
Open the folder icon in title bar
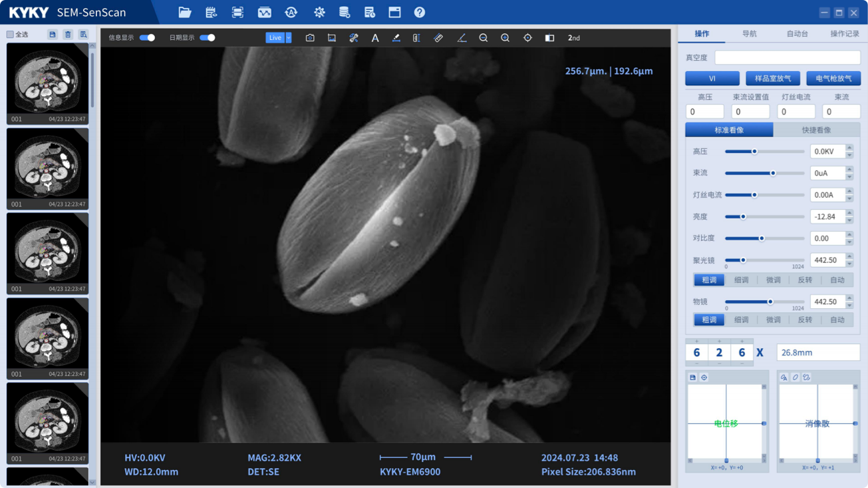185,13
